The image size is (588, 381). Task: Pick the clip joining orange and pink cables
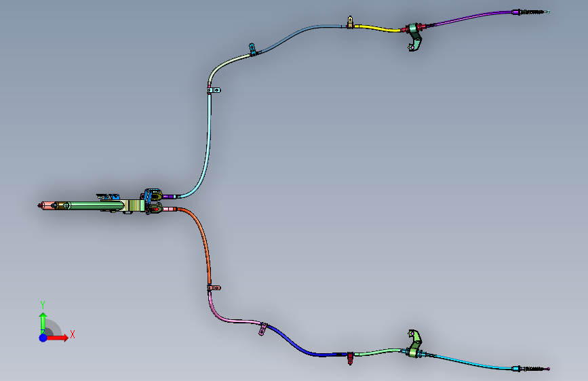pyautogui.click(x=214, y=287)
